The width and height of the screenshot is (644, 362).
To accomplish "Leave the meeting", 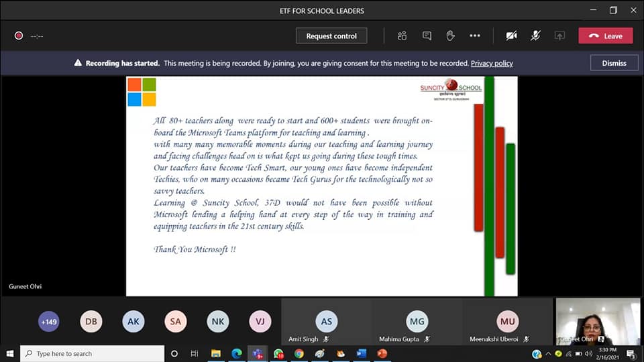I will coord(606,36).
